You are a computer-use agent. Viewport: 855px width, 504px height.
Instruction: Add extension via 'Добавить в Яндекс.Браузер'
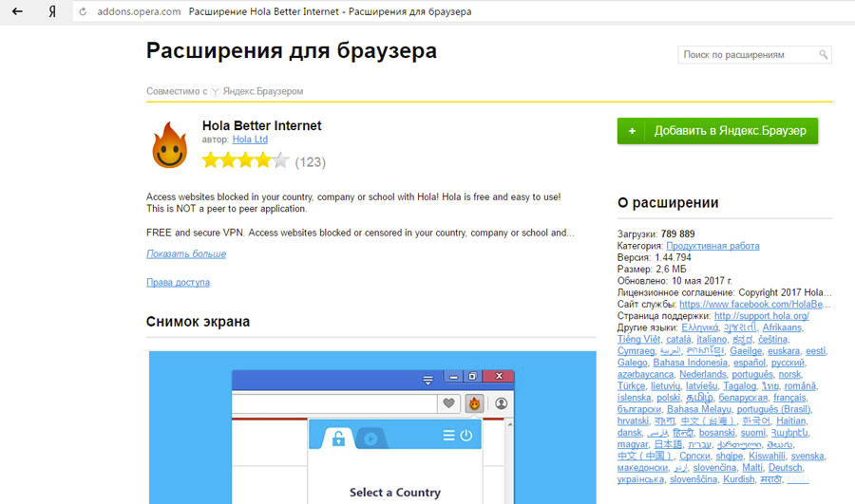pyautogui.click(x=717, y=131)
